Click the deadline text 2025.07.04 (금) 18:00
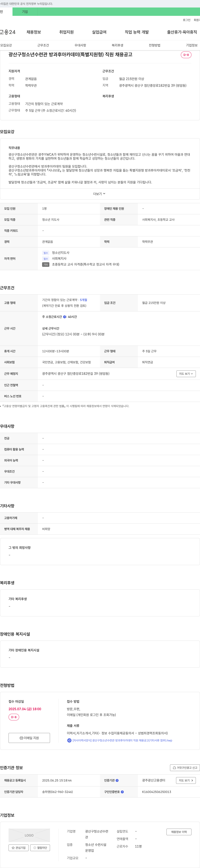This screenshot has height=868, width=200. point(25,709)
